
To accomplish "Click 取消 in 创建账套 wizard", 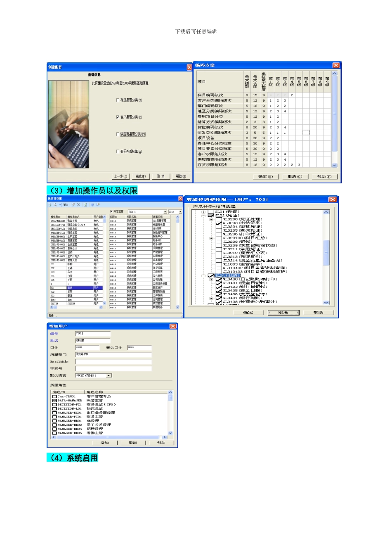I will point(161,176).
